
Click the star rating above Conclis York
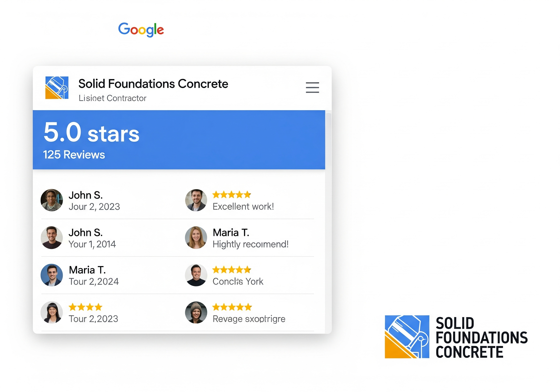tap(232, 270)
